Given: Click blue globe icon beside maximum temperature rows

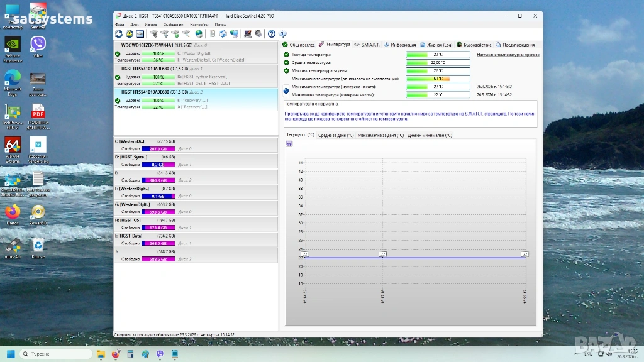Looking at the screenshot, I should tap(286, 90).
